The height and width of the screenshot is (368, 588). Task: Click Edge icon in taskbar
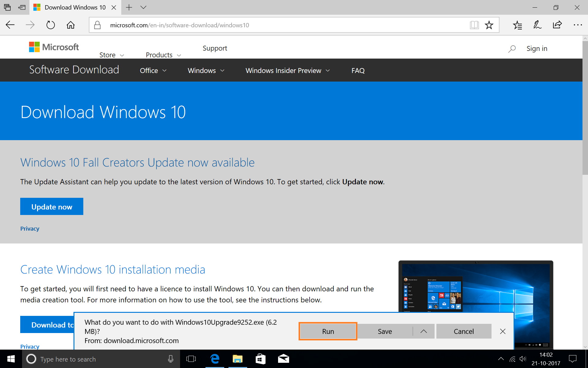[x=215, y=359]
